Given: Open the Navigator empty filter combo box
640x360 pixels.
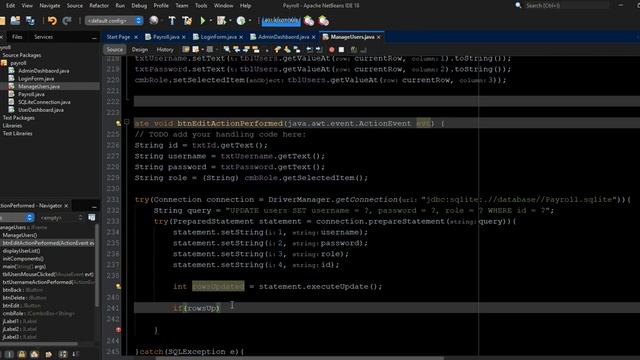Looking at the screenshot, I should [x=61, y=218].
